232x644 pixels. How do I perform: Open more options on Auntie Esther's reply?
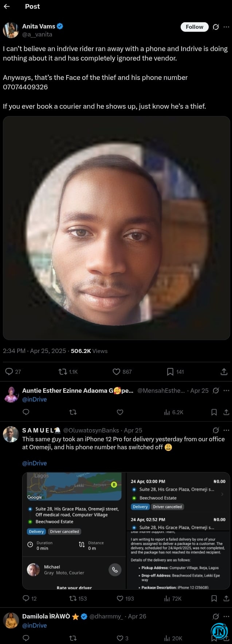pyautogui.click(x=227, y=391)
